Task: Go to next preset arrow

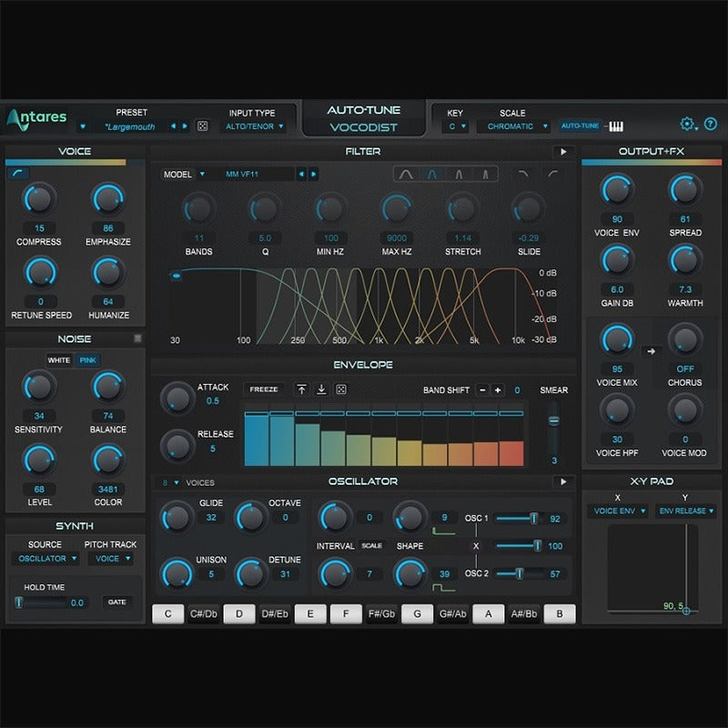Action: 185,126
